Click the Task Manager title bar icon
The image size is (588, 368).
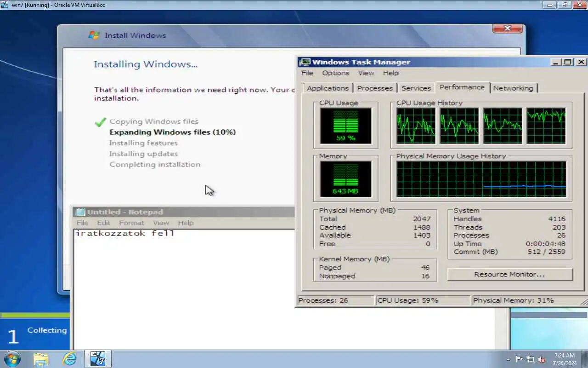(305, 62)
